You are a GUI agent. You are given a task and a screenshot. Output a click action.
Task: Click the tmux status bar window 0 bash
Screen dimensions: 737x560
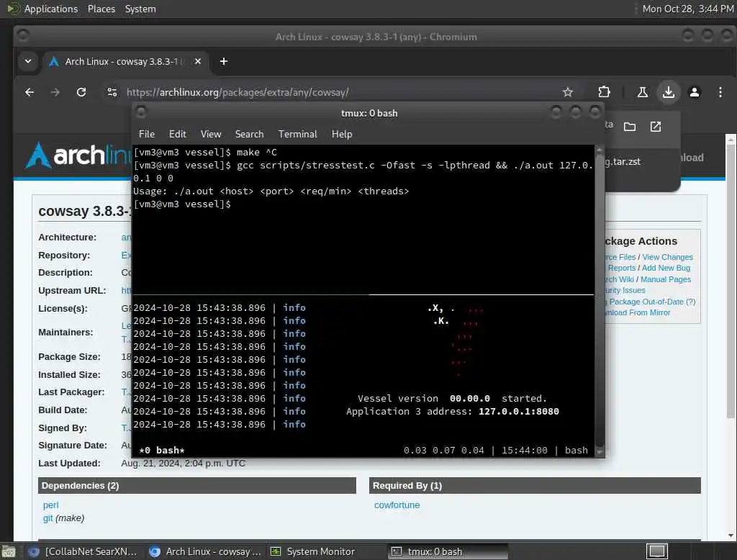(162, 451)
